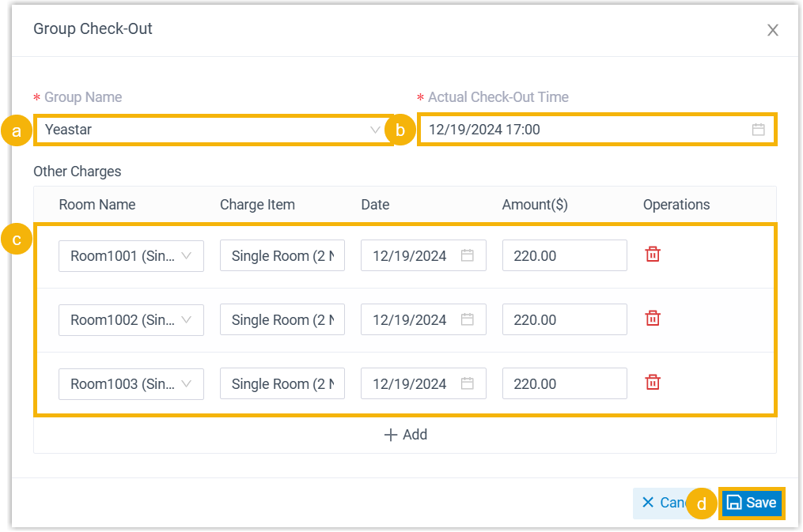Viewport: 803px width, 532px height.
Task: Open date picker for Room1001 charge
Action: pos(467,256)
